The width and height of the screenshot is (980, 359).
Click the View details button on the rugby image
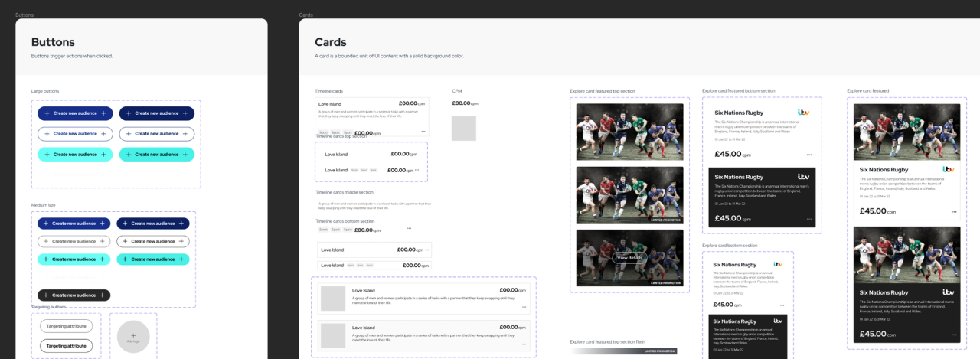tap(629, 258)
